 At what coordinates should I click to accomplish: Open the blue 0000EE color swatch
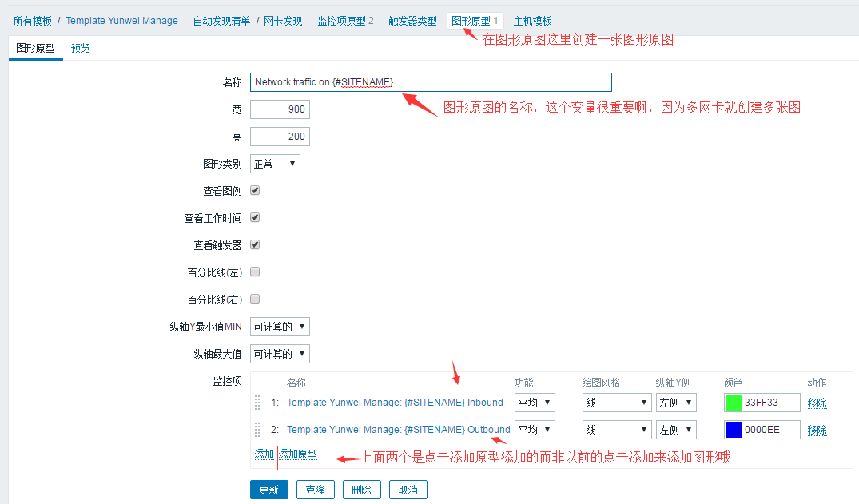pos(733,430)
